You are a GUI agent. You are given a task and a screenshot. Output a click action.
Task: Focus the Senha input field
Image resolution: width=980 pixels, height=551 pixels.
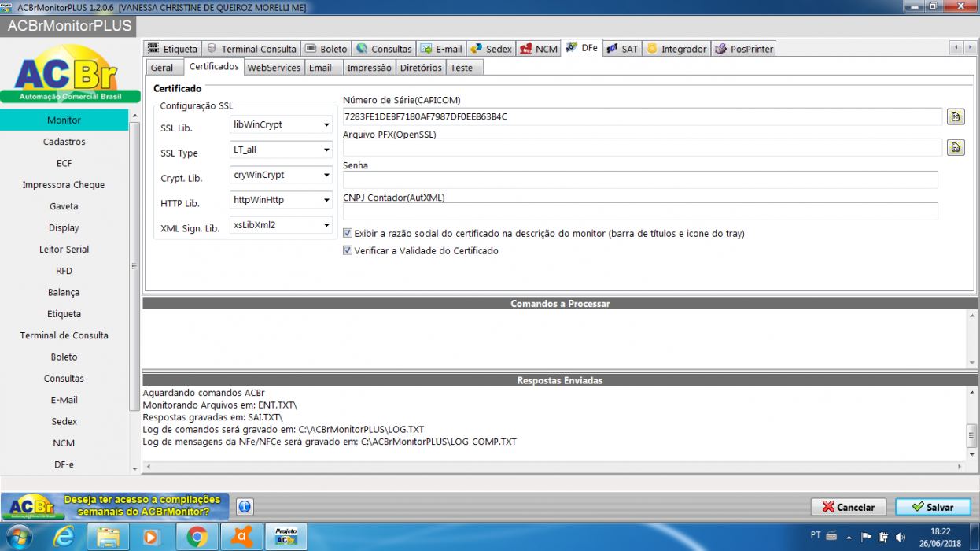click(x=640, y=179)
